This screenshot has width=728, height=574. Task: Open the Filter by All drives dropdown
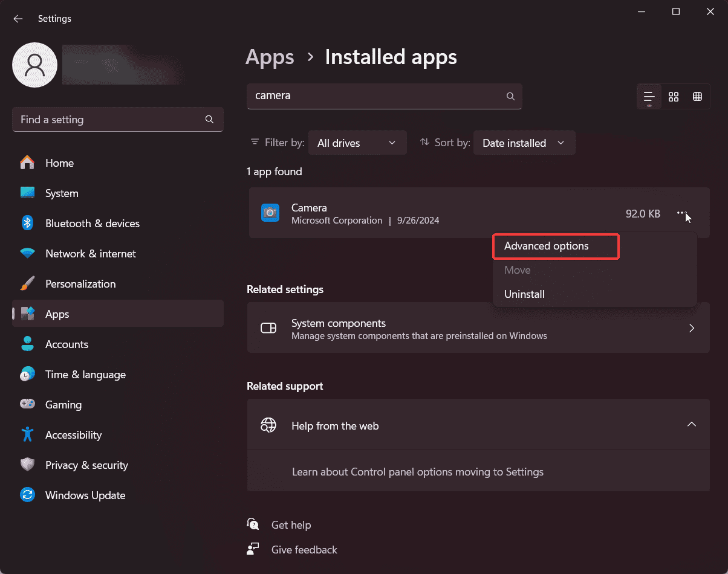357,143
